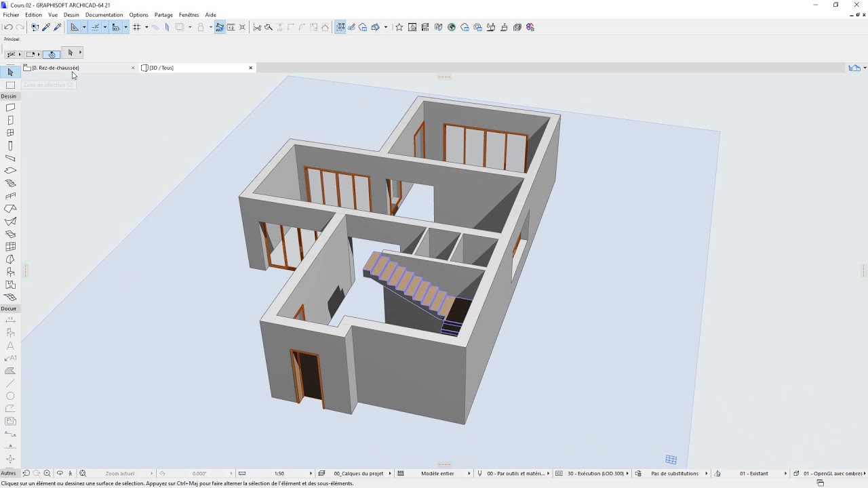The height and width of the screenshot is (488, 868).
Task: Select the Railing tool
Action: click(10, 196)
